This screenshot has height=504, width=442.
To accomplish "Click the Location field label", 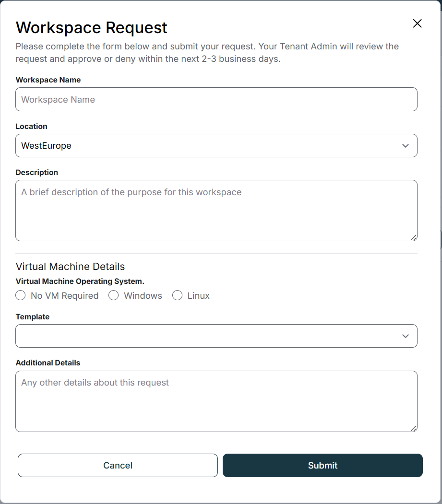I will [32, 127].
